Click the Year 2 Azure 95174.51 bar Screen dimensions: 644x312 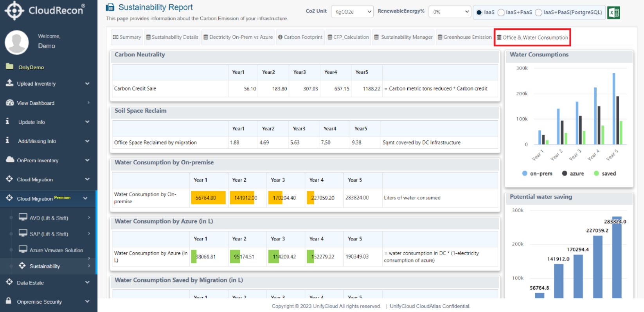(x=235, y=256)
